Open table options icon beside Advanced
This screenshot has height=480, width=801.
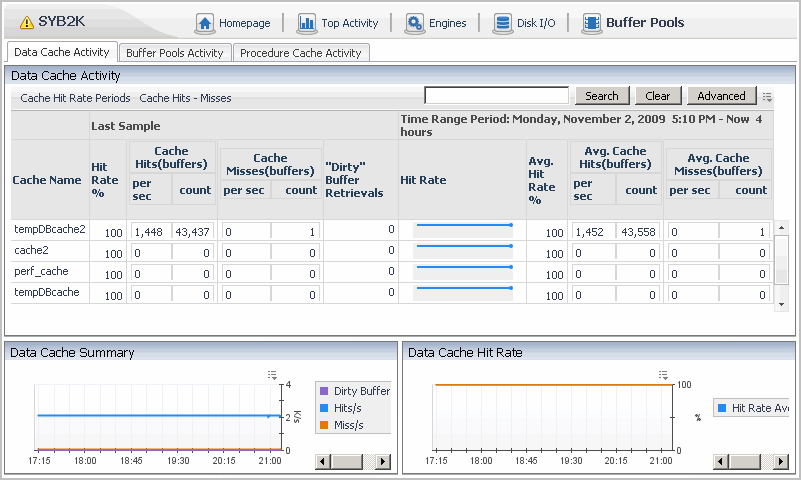pos(767,97)
